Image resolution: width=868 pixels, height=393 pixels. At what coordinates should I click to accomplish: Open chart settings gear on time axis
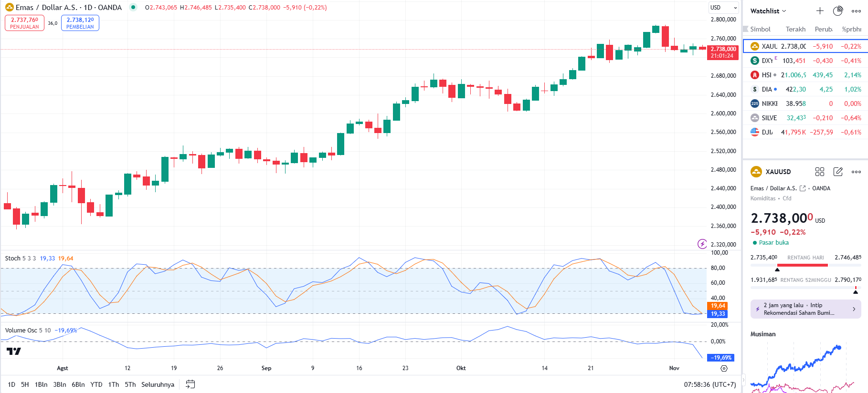click(724, 368)
